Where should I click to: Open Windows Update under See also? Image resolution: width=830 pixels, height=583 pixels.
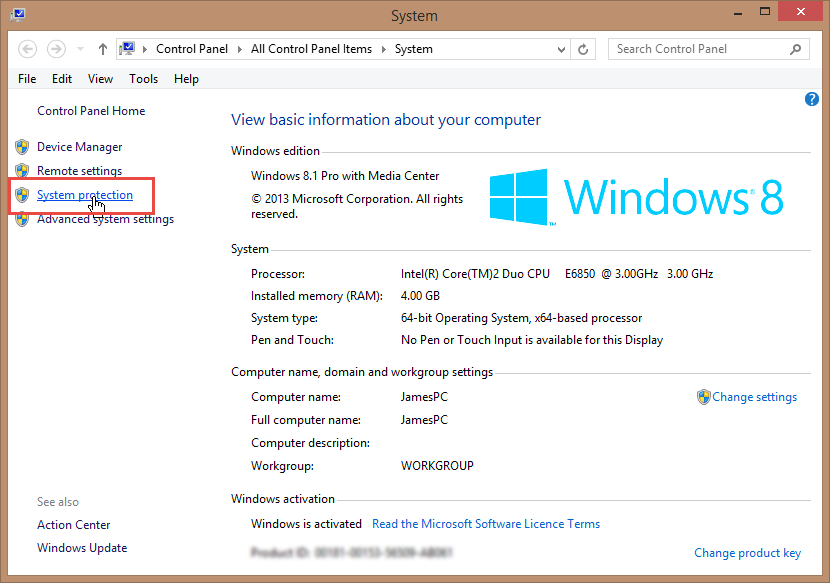tap(82, 548)
